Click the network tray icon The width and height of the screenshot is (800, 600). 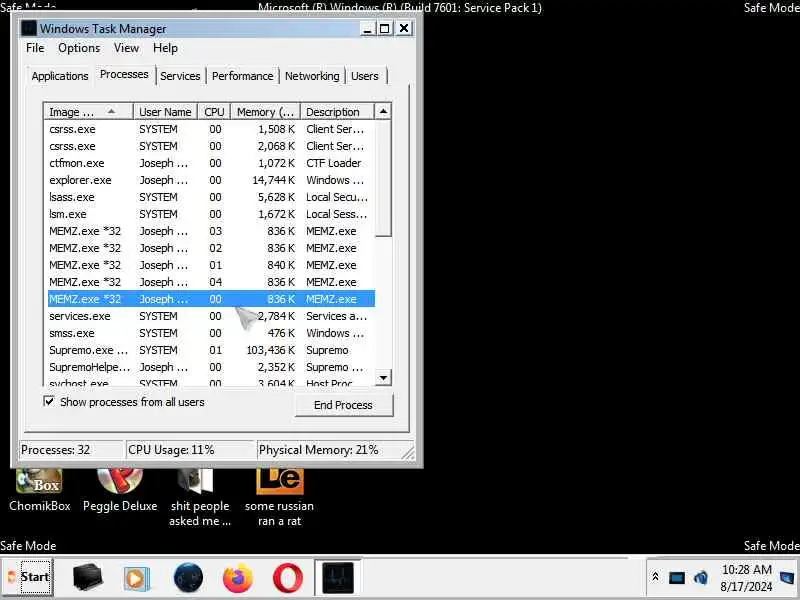pyautogui.click(x=677, y=578)
